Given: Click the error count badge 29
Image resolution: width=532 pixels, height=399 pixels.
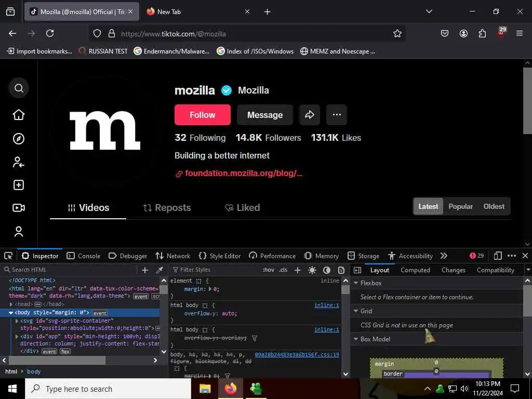Looking at the screenshot, I should (x=477, y=256).
